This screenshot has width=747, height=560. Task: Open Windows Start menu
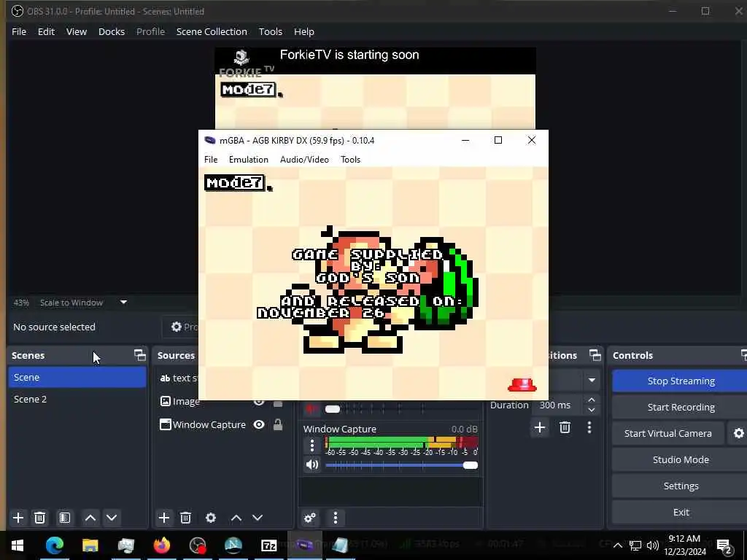(x=18, y=545)
